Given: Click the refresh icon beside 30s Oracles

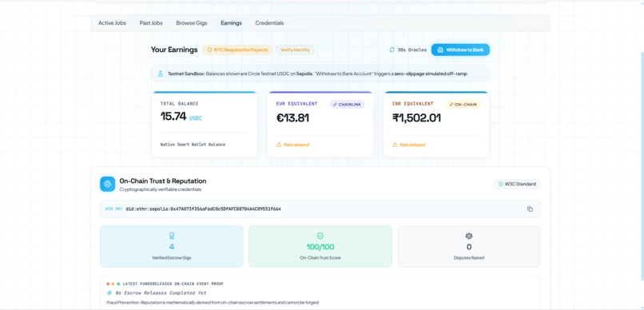Looking at the screenshot, I should [392, 50].
